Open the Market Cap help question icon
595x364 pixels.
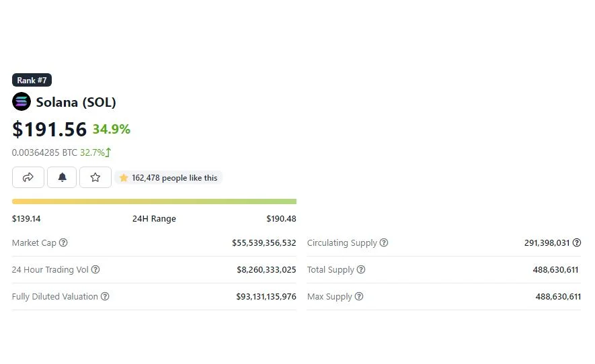point(63,242)
